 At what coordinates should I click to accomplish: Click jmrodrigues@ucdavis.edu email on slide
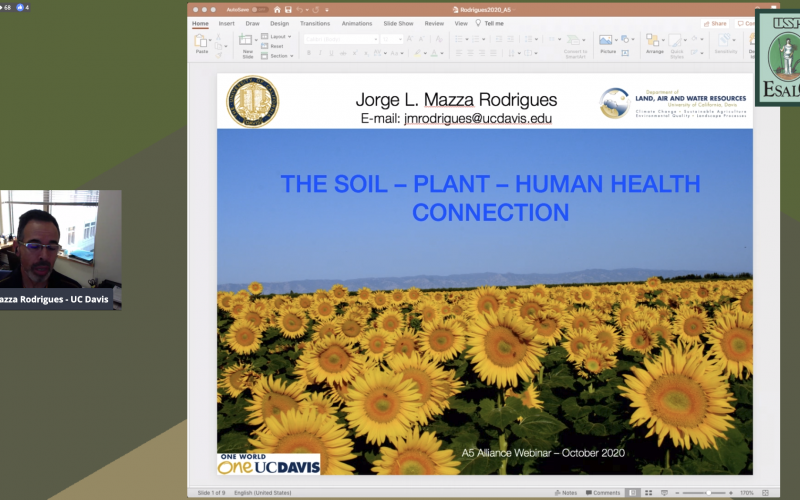[x=478, y=118]
